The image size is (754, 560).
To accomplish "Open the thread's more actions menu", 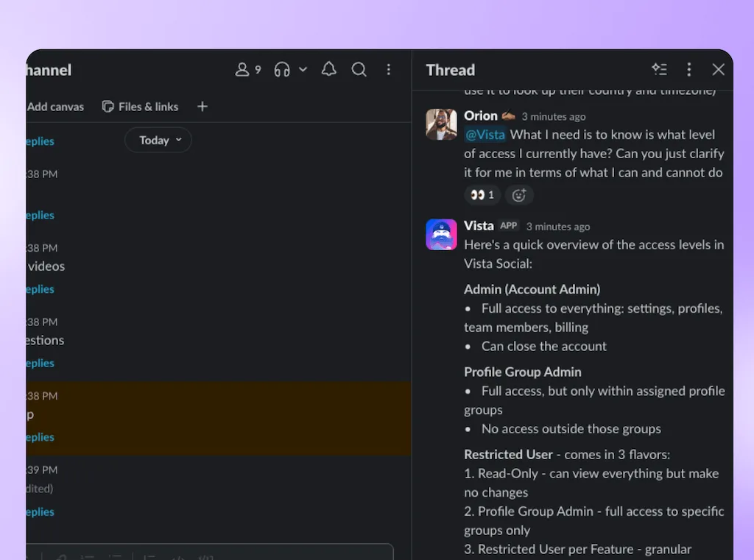I will click(689, 70).
